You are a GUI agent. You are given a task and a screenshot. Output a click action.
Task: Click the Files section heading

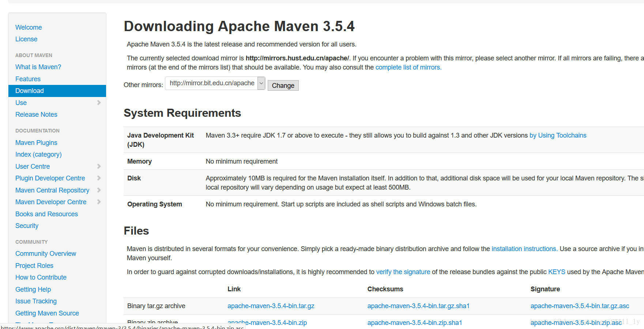(136, 231)
